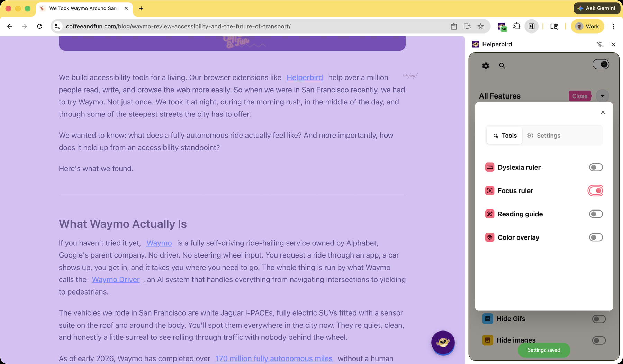Click the Settings saved notification
623x364 pixels.
pos(544,350)
